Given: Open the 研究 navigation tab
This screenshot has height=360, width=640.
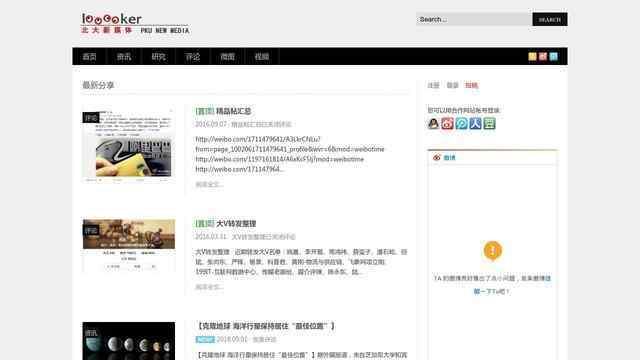Looking at the screenshot, I should pyautogui.click(x=158, y=57).
